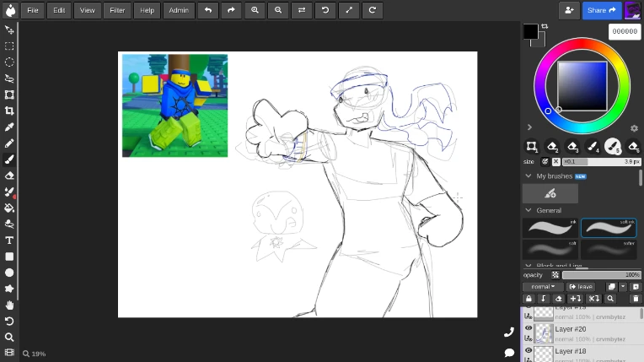Open the Filter menu

(117, 10)
